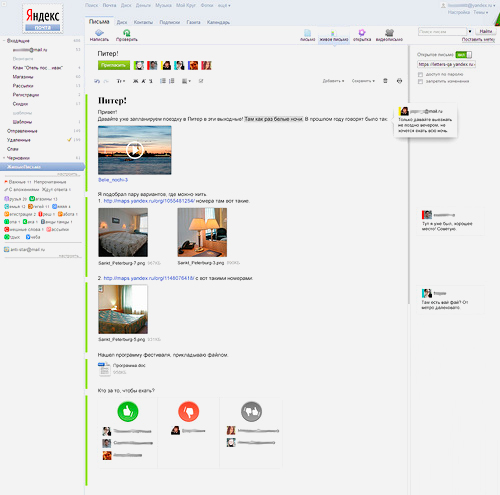Switch to the Контакты tab
The height and width of the screenshot is (495, 500).
point(143,22)
